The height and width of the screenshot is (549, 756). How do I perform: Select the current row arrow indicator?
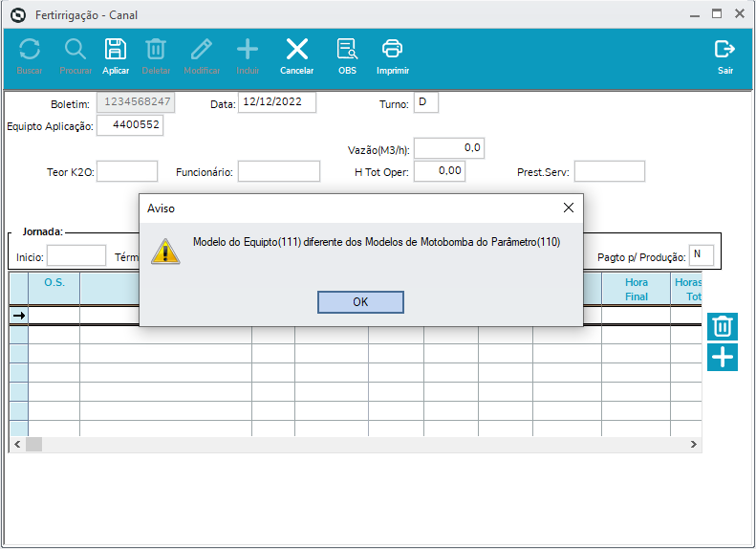pos(19,316)
